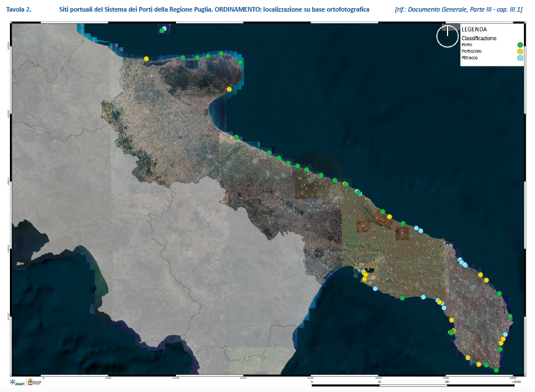Click the Classificazione legend subtitle
Screen dimensions: 535x392
pos(478,38)
